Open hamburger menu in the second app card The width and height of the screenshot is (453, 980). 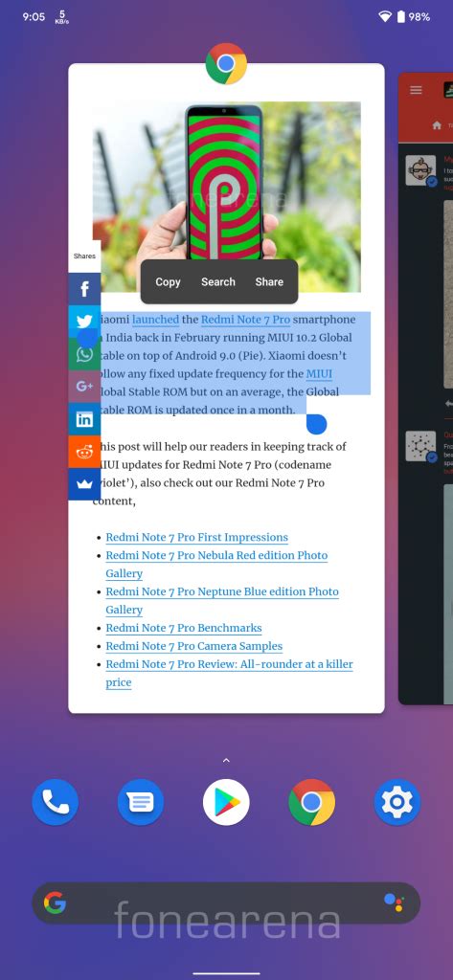pyautogui.click(x=416, y=90)
